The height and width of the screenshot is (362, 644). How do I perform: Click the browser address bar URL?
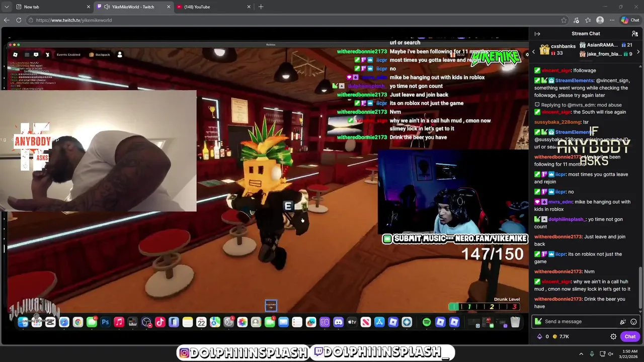click(74, 20)
